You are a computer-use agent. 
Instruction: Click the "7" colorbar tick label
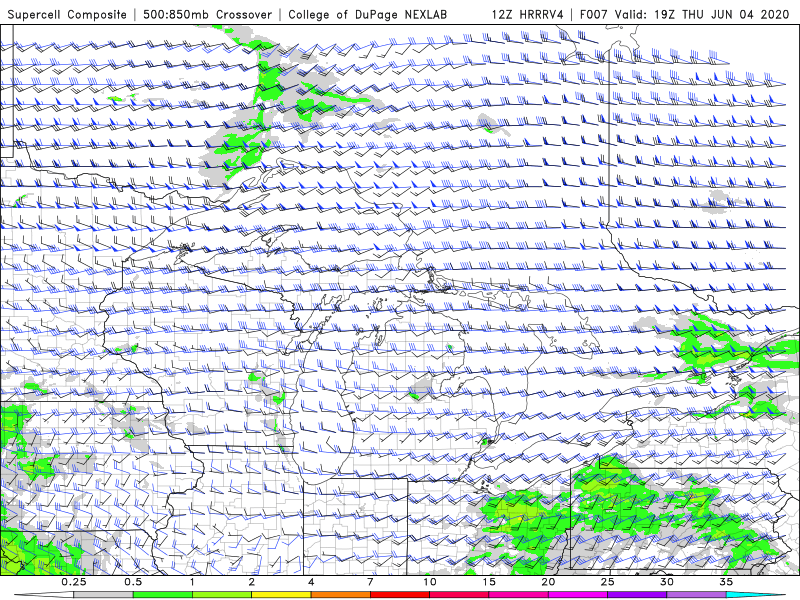370,582
